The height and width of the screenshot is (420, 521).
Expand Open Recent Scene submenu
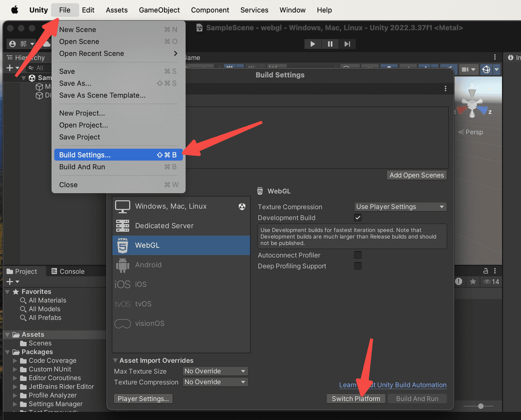(x=118, y=53)
